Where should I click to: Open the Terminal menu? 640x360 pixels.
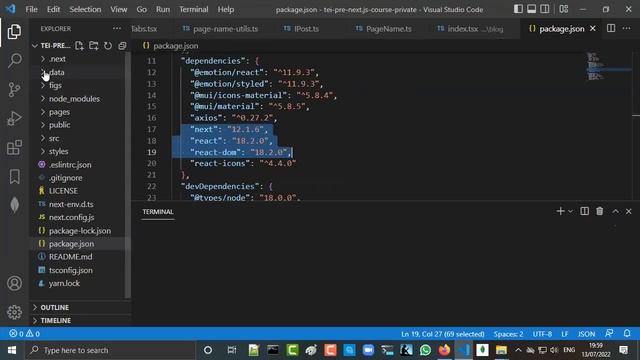pyautogui.click(x=194, y=9)
